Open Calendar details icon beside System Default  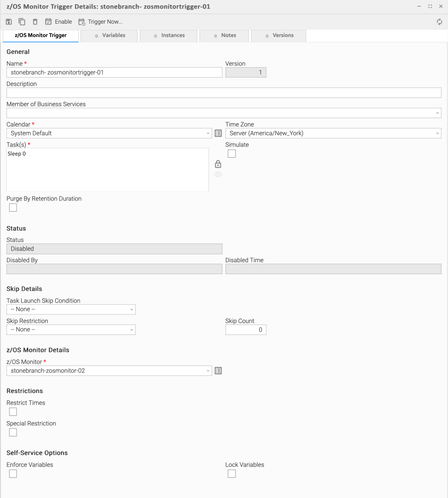[x=218, y=133]
